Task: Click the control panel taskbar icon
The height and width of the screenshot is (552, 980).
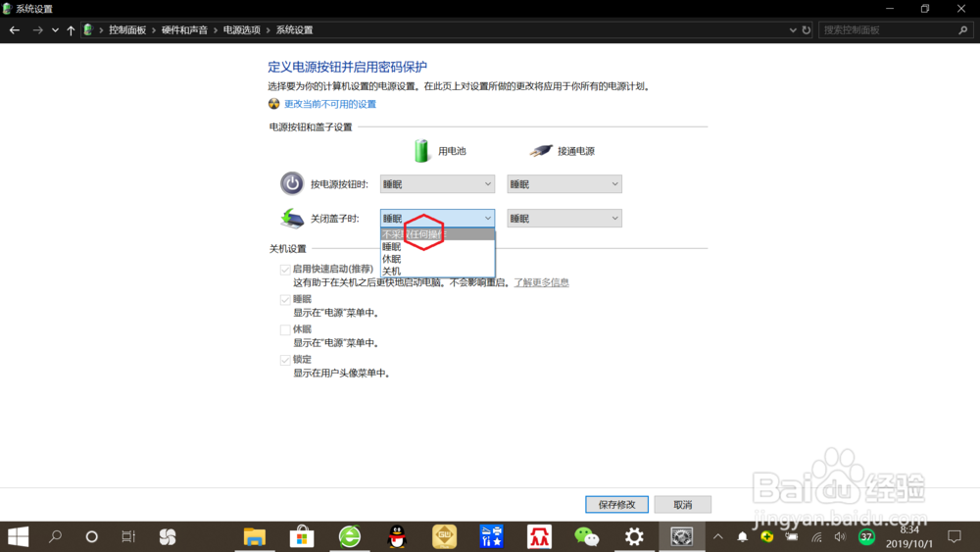Action: pyautogui.click(x=681, y=536)
